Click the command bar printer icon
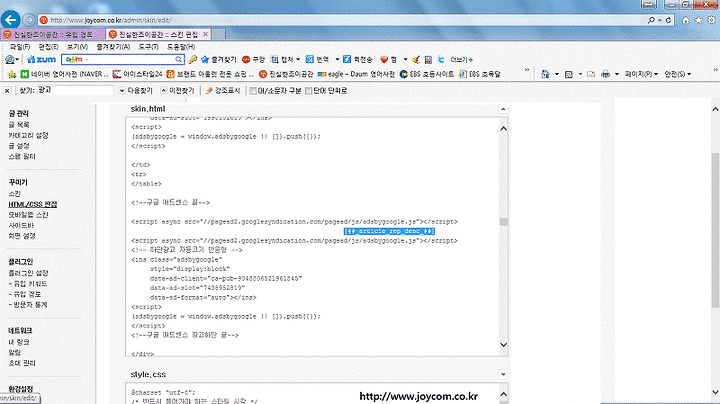 click(x=606, y=74)
